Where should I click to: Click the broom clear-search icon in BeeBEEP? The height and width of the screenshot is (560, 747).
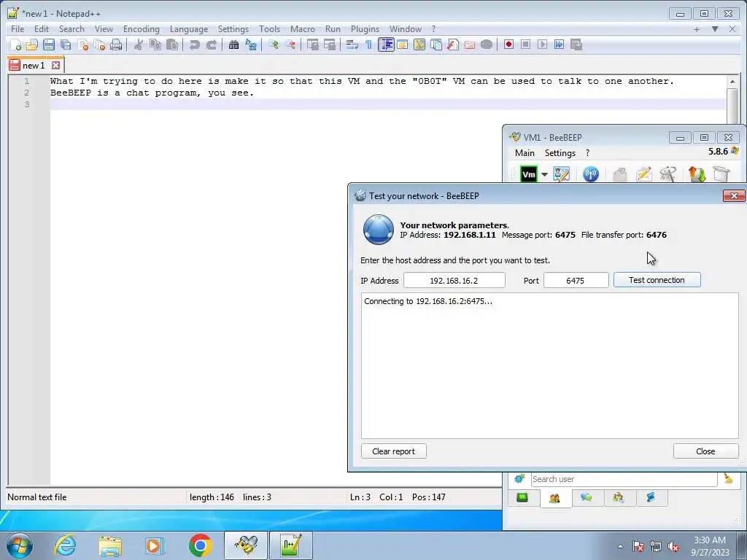[728, 478]
